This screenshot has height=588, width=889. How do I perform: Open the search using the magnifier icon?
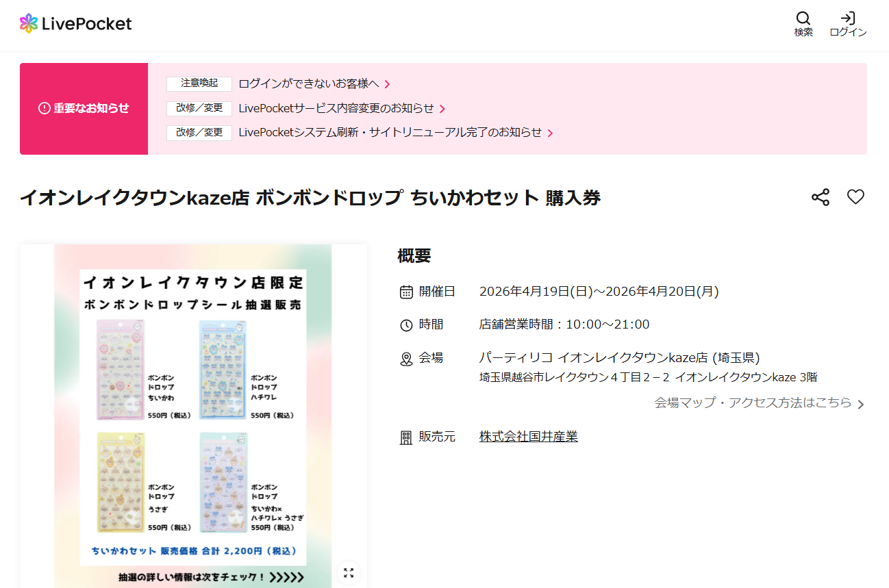(803, 18)
